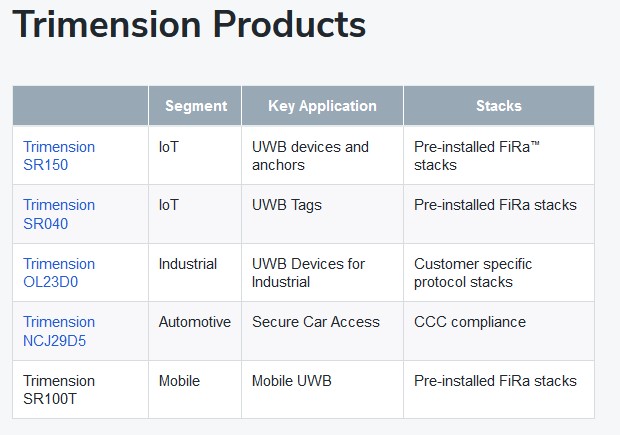Select the 'Automotive' segment cell
The image size is (620, 435).
pos(194,322)
